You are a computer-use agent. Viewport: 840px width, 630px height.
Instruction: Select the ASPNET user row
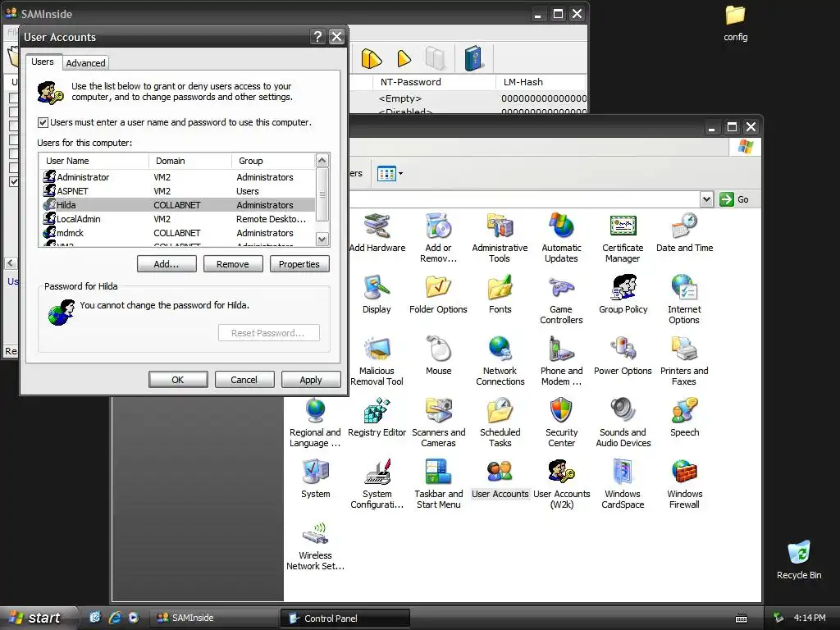(177, 191)
